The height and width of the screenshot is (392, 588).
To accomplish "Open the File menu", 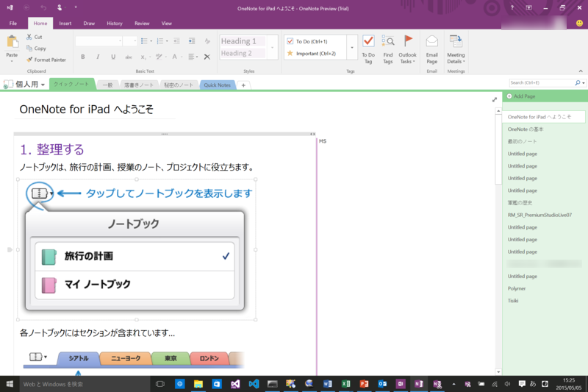I will [13, 24].
